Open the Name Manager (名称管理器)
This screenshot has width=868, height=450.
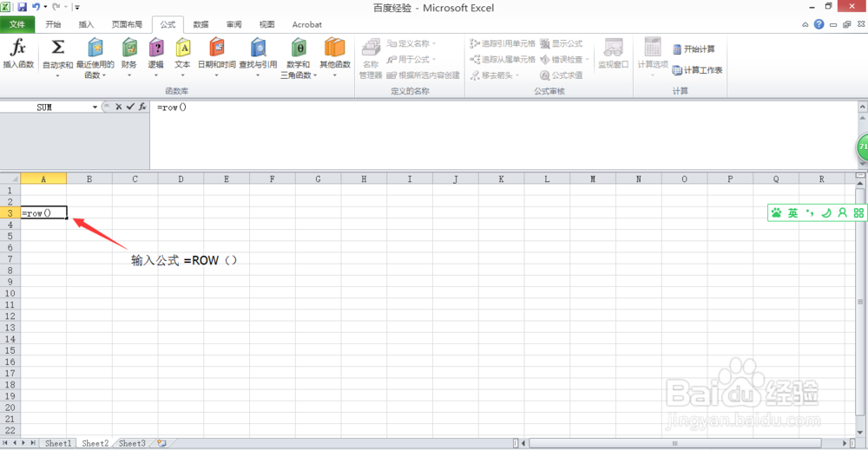pos(371,58)
